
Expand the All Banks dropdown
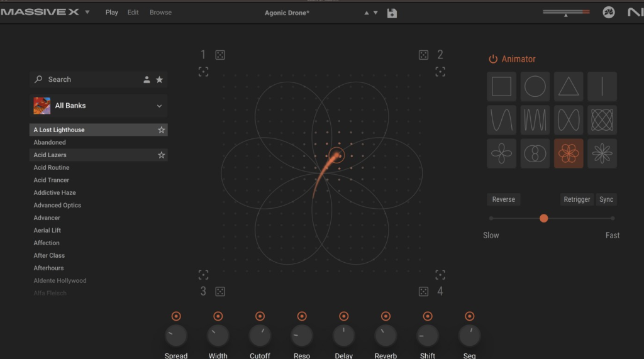click(x=159, y=106)
